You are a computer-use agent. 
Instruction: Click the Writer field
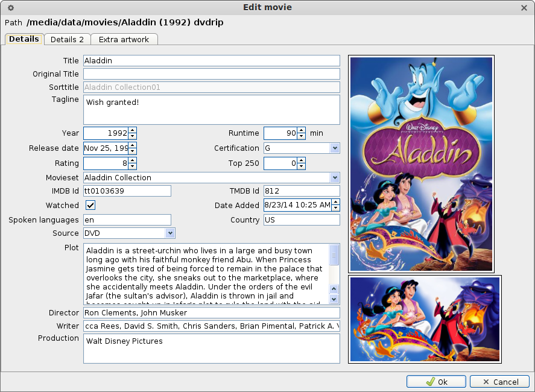[212, 326]
